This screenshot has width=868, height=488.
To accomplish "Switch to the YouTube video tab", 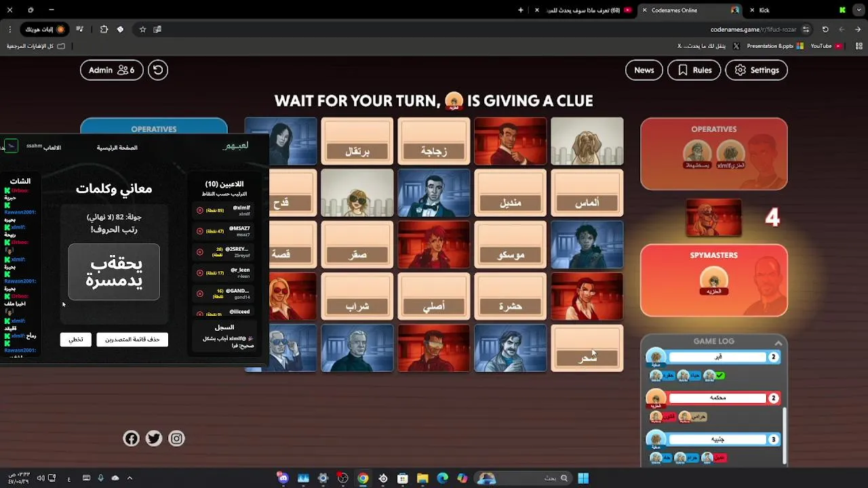I will point(583,10).
